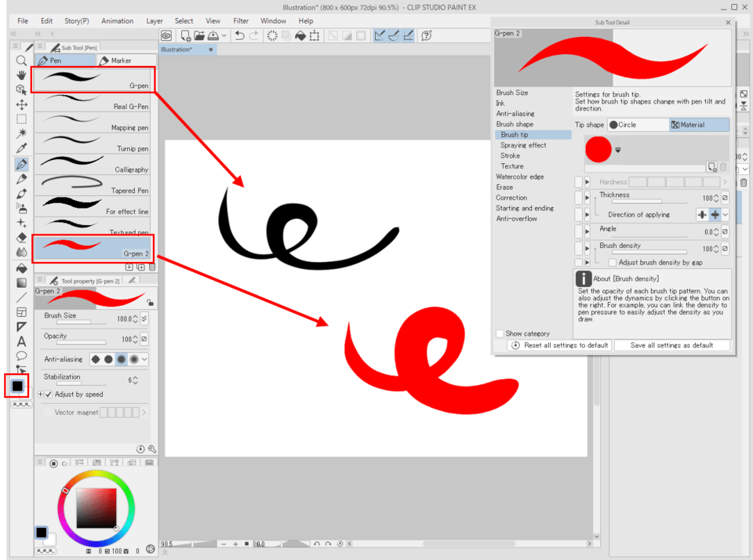Viewport: 753px width, 560px height.
Task: Click the Balloon tool icon
Action: tap(21, 355)
